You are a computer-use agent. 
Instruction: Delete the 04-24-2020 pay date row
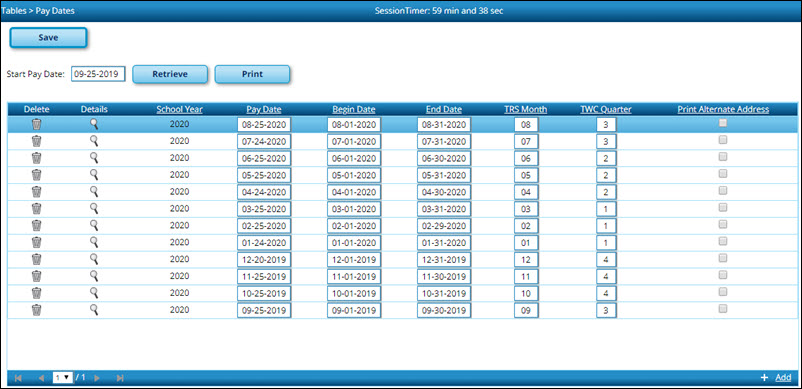point(36,192)
